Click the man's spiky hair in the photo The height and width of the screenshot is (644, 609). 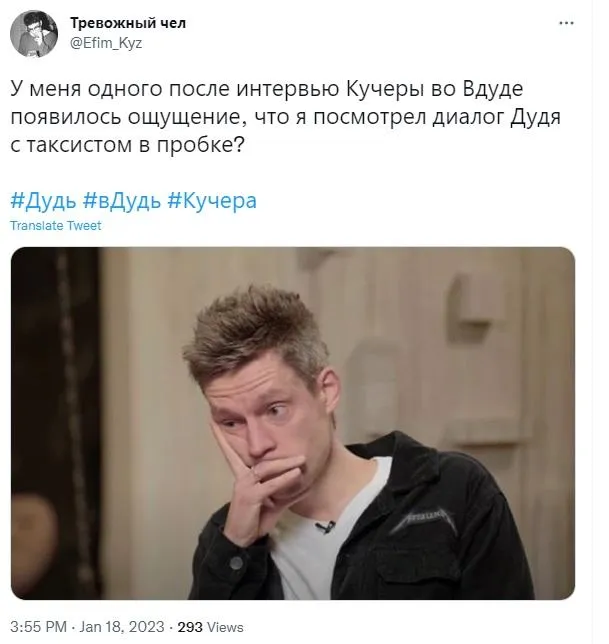[255, 329]
